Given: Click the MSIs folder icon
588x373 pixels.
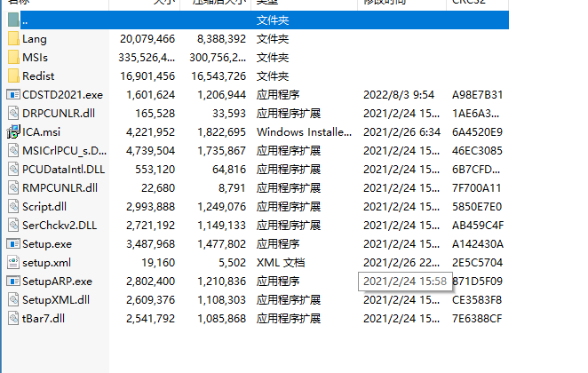Looking at the screenshot, I should [x=13, y=58].
